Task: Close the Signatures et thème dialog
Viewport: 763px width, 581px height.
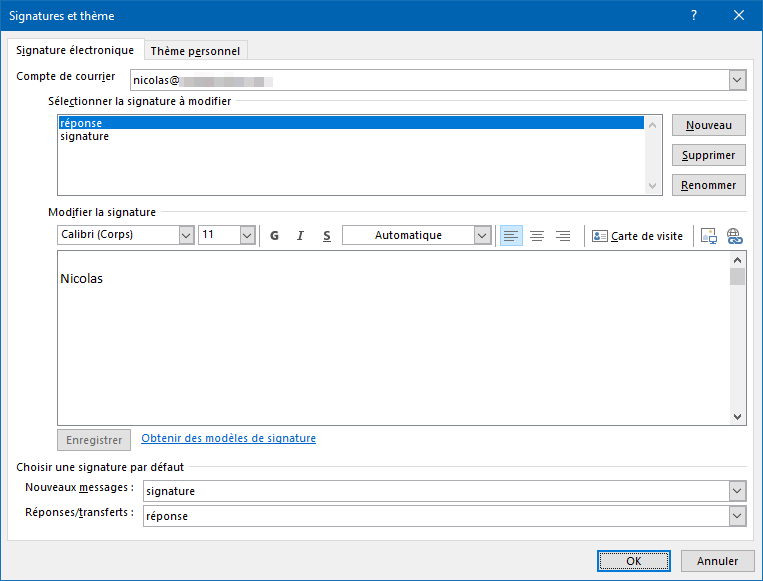Action: coord(739,16)
